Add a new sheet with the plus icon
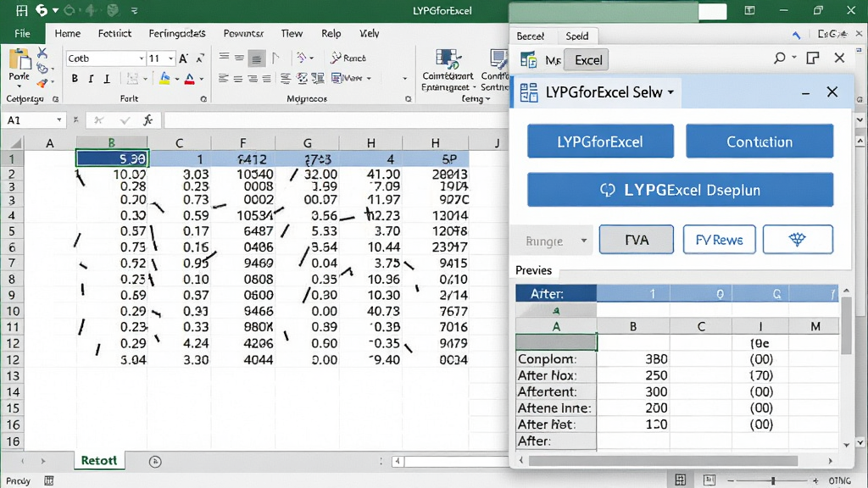 coord(155,462)
